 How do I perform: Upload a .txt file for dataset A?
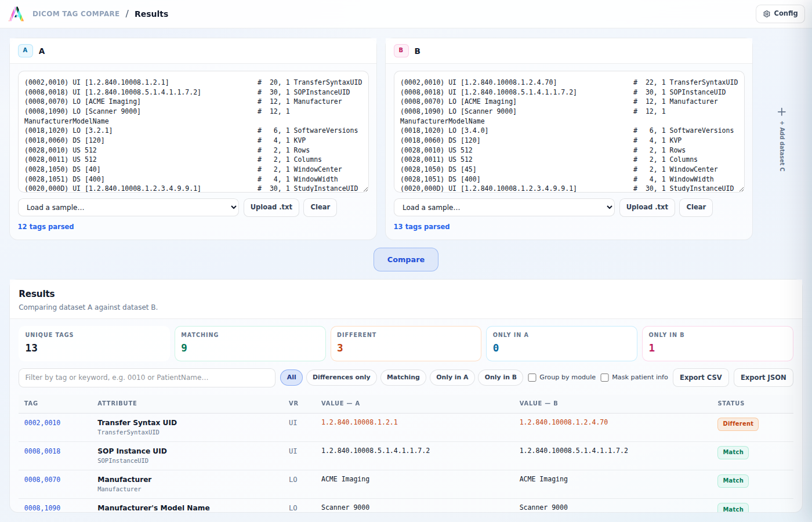click(x=271, y=208)
